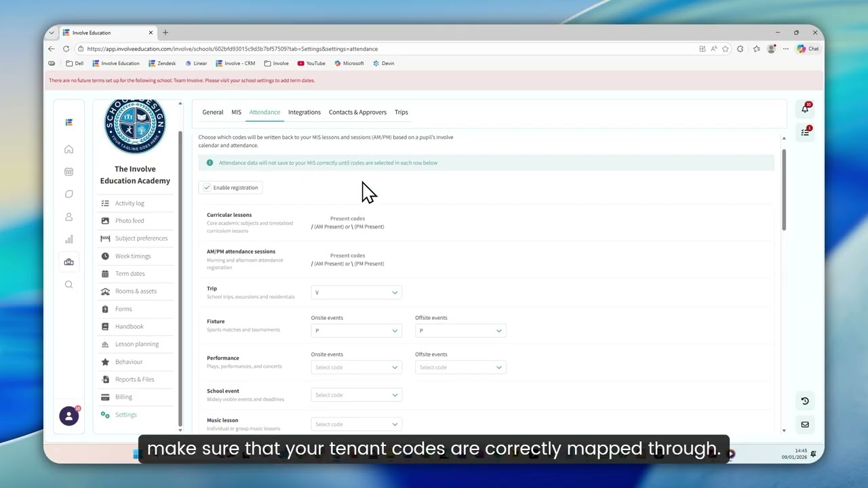Click the school sidebar vertical scrollbar

(180, 278)
